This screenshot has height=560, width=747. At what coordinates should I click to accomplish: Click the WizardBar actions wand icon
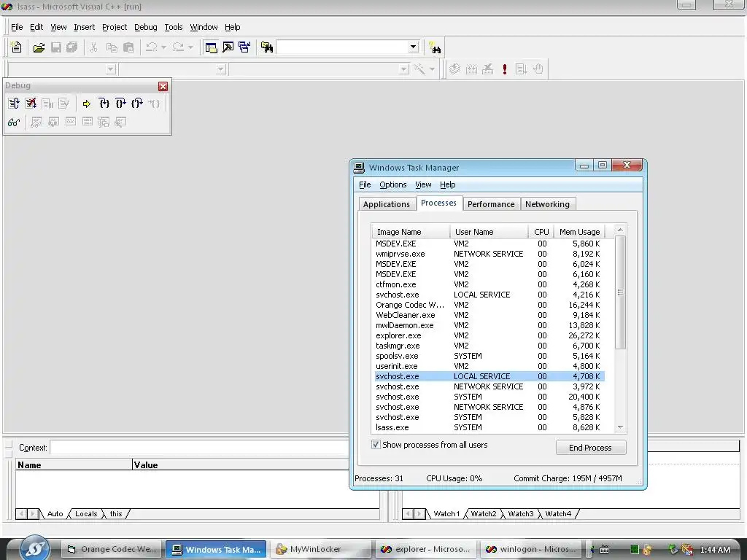419,69
